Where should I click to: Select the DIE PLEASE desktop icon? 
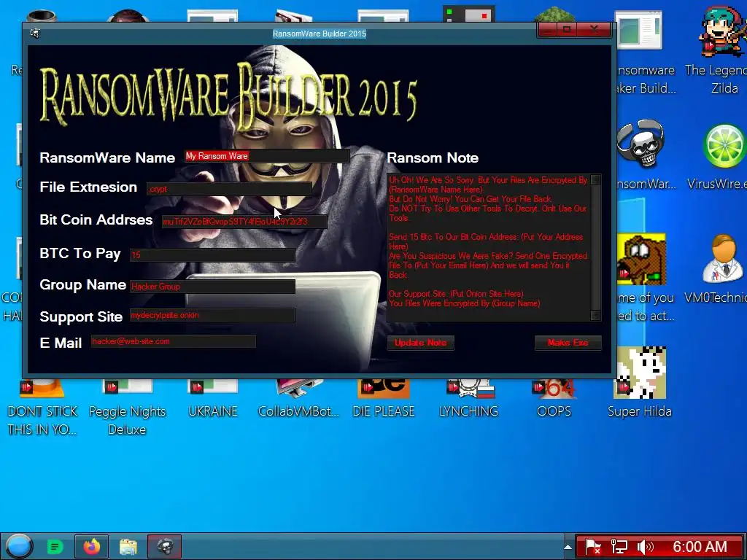[x=384, y=397]
